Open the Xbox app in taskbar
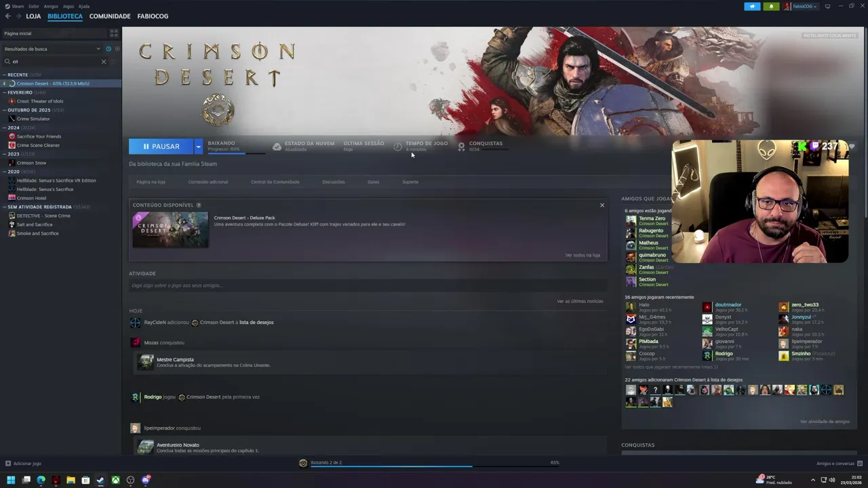Image resolution: width=868 pixels, height=488 pixels. pyautogui.click(x=116, y=480)
